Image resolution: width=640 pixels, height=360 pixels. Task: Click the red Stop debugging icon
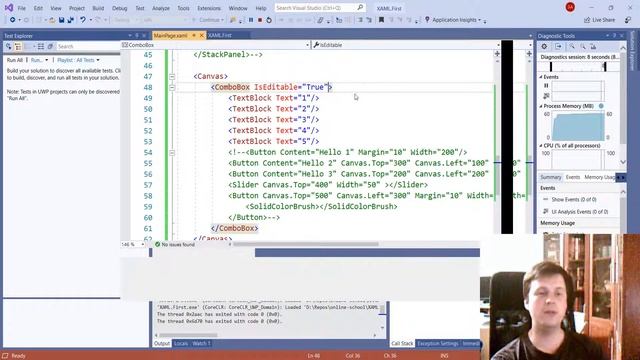[x=260, y=20]
